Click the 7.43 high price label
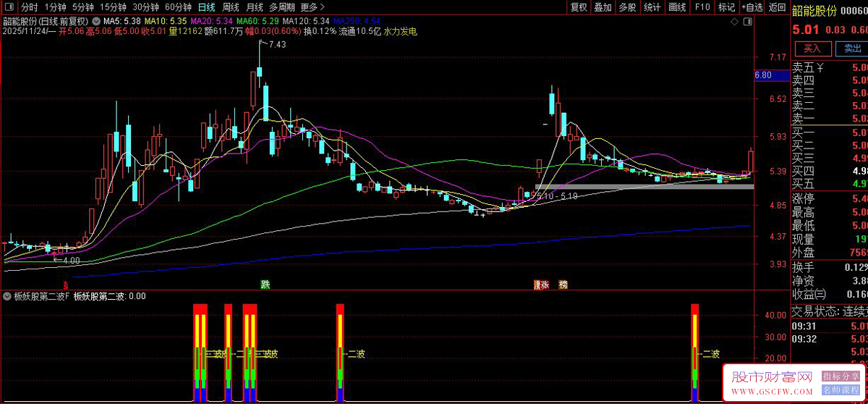Image resolution: width=868 pixels, height=404 pixels. click(276, 44)
